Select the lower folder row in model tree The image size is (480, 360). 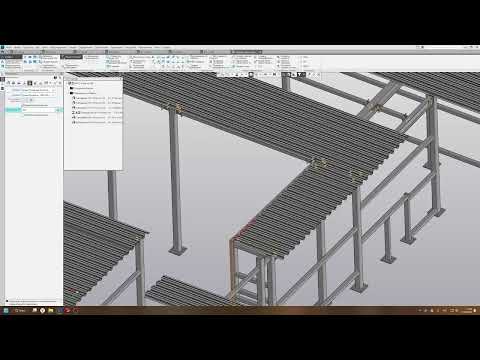click(x=83, y=93)
